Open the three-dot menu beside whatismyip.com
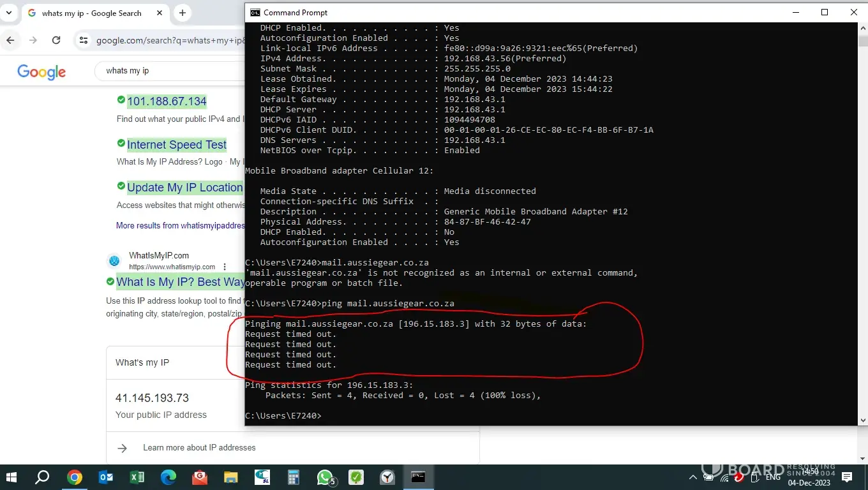Viewport: 868px width, 490px height. click(225, 267)
